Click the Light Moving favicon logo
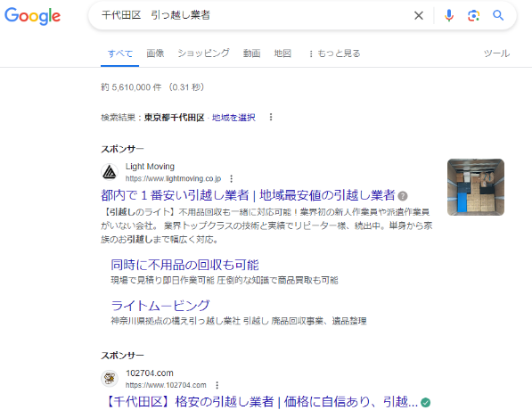532x410 pixels. [110, 172]
